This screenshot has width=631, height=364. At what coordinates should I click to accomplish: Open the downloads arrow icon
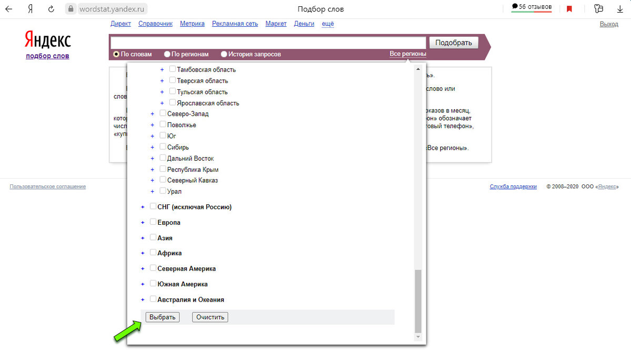pyautogui.click(x=620, y=9)
